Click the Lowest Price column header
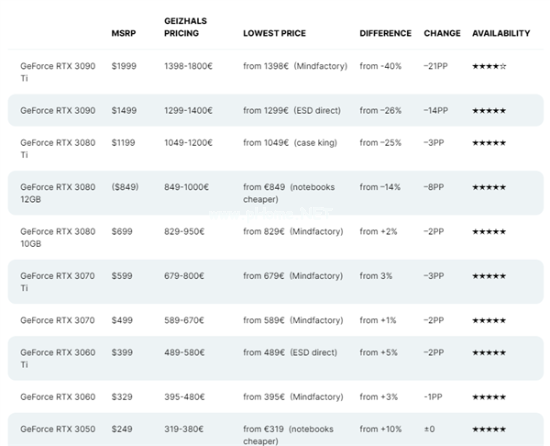 point(274,33)
